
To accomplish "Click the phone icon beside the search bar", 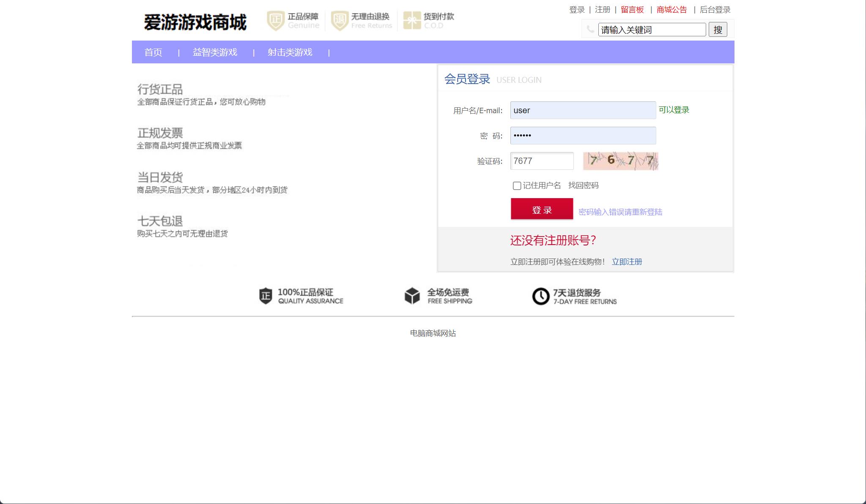I will click(591, 29).
